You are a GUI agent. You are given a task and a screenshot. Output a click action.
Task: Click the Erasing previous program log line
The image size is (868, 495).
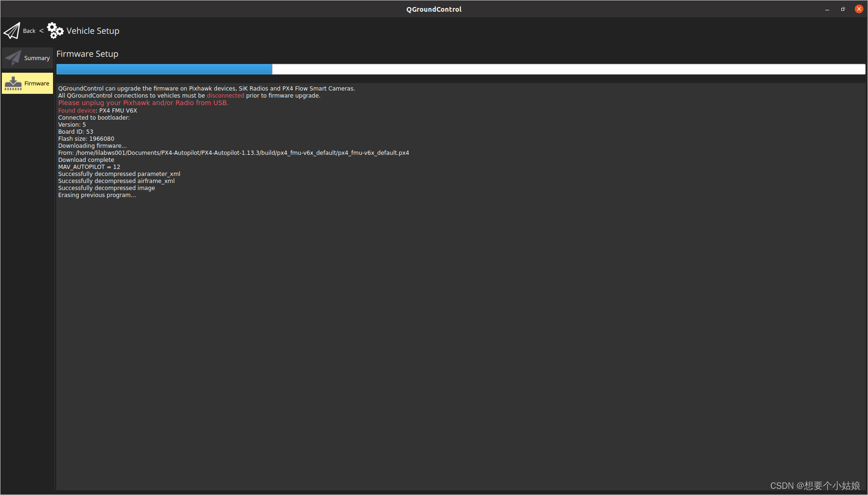pos(97,195)
